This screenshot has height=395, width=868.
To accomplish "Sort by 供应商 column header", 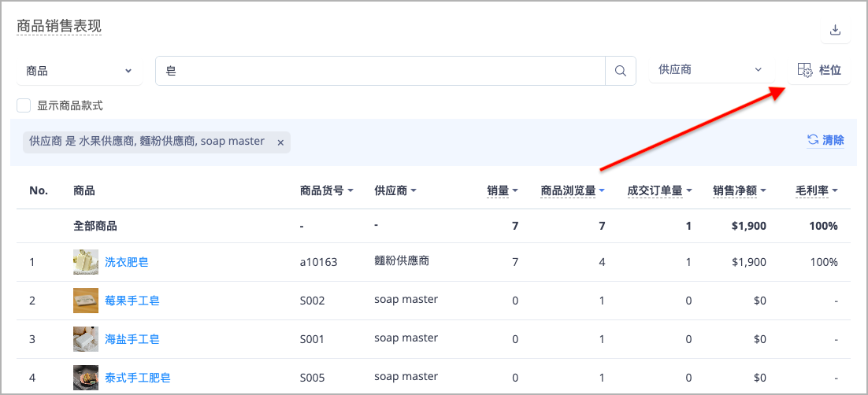I will [395, 191].
